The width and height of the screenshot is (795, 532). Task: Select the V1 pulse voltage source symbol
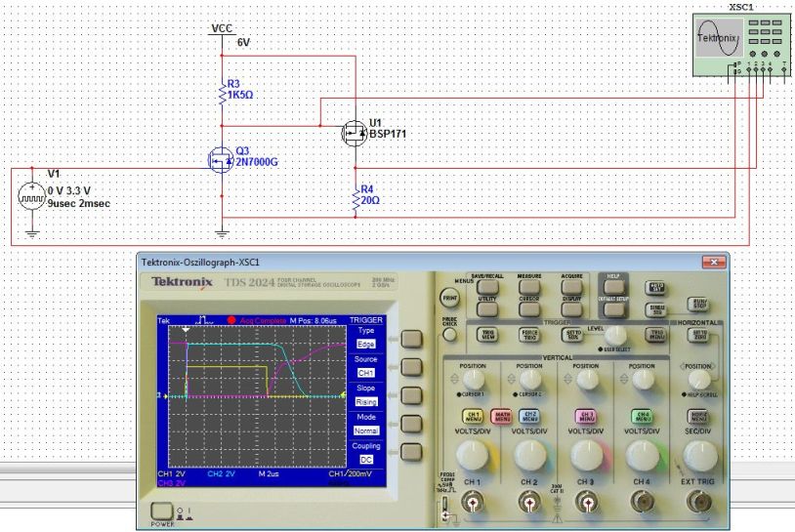pyautogui.click(x=32, y=197)
